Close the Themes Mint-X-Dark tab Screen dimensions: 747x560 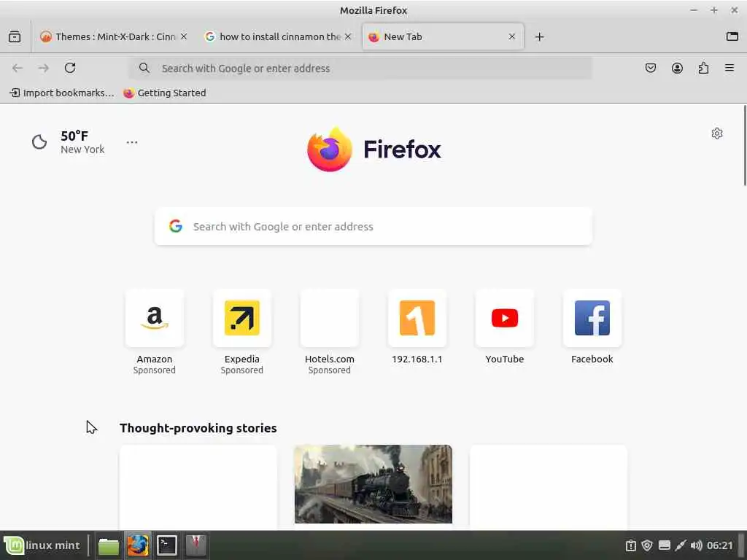[x=184, y=36]
